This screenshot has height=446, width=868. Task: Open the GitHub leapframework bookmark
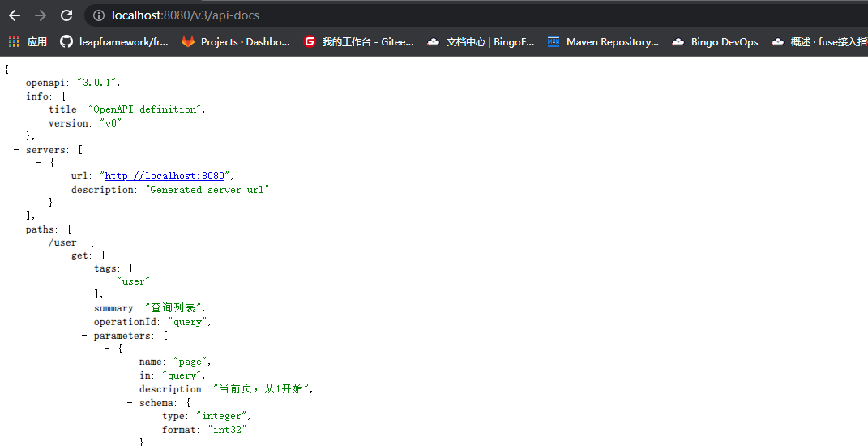(114, 42)
